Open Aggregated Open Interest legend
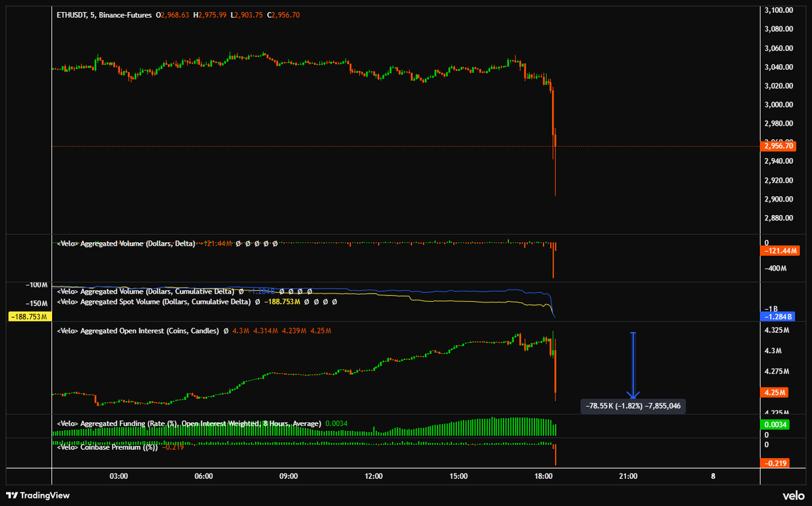The width and height of the screenshot is (812, 506). [138, 331]
